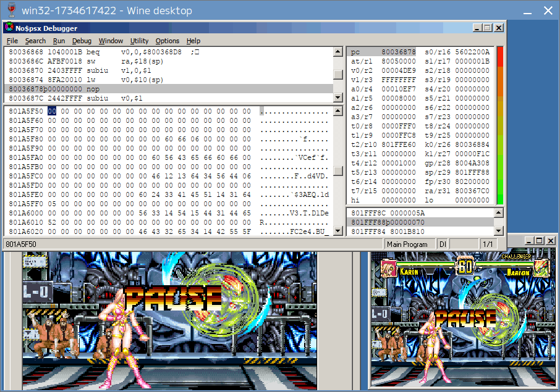
Task: Select stack entry 801FFF84
Action: tap(421, 231)
